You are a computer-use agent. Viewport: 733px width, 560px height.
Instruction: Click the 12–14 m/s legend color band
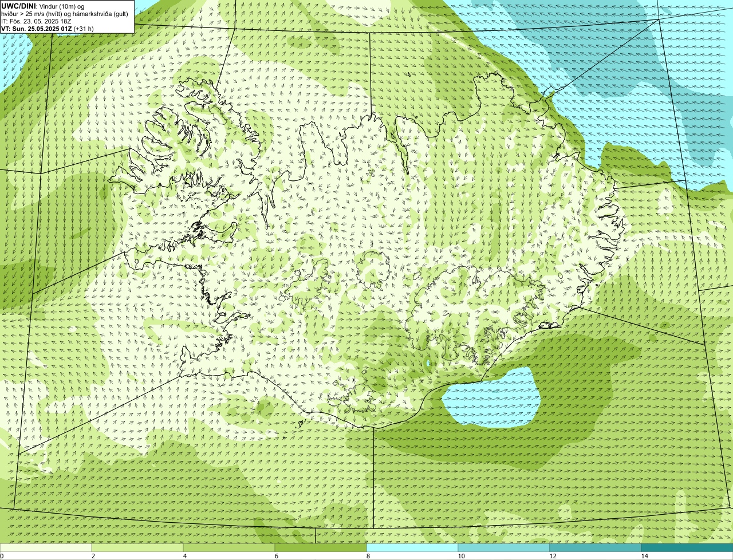pyautogui.click(x=596, y=547)
